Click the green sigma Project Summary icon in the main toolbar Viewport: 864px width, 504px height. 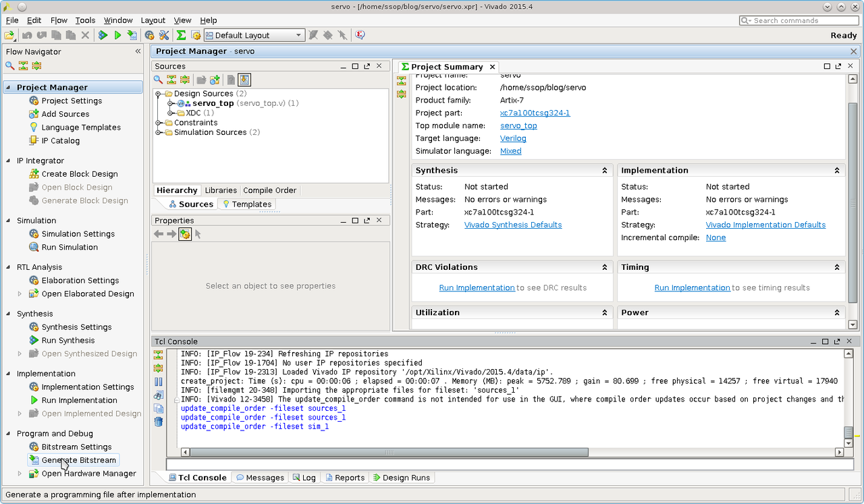181,35
